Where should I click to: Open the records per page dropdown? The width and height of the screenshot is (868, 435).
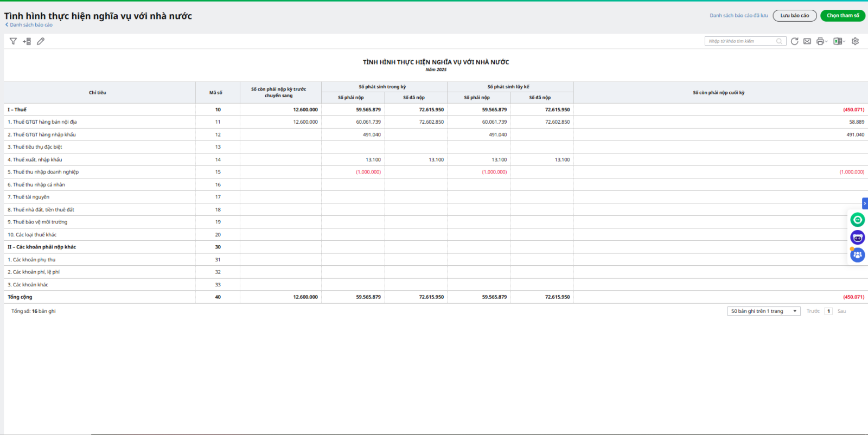763,311
